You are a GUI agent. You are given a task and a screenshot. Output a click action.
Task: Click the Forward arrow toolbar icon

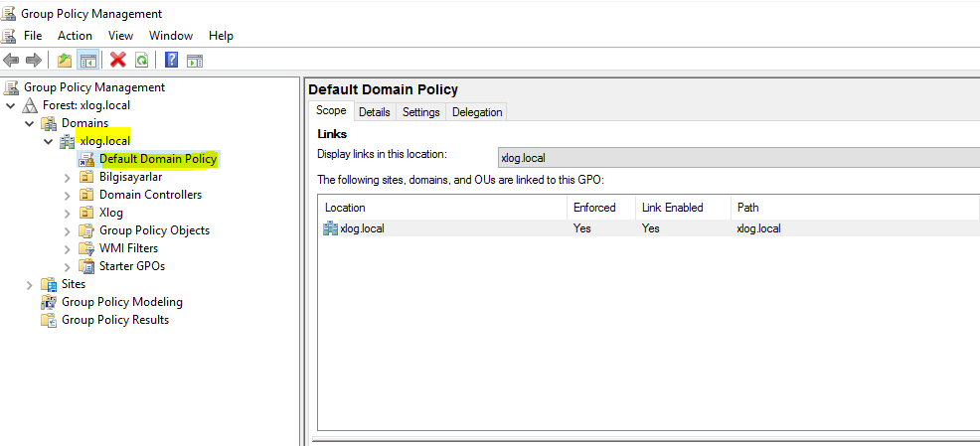tap(33, 60)
